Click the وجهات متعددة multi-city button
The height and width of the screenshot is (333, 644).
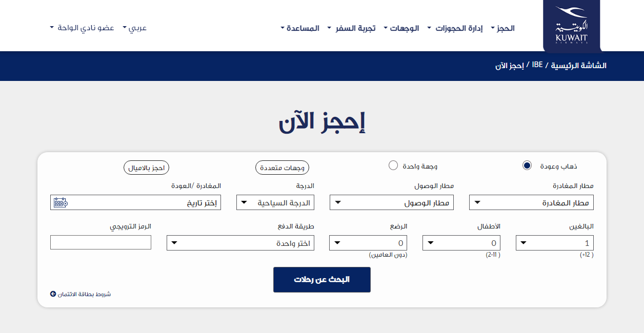(x=282, y=168)
